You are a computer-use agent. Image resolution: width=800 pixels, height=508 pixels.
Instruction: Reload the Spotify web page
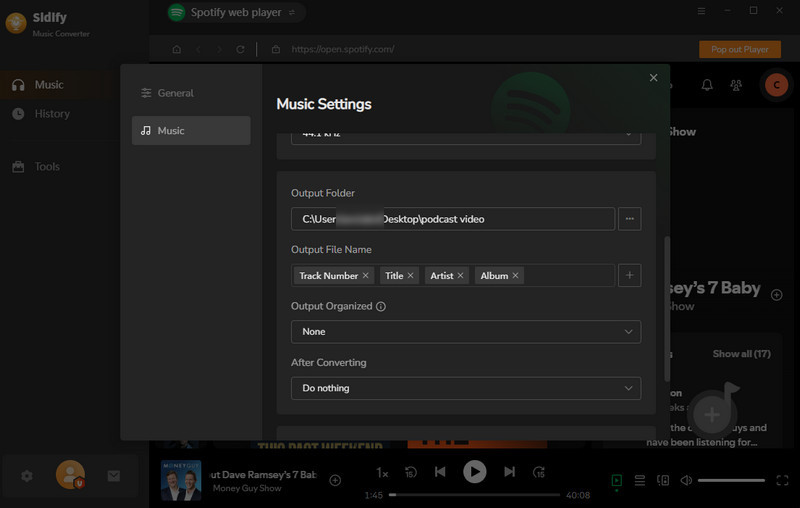coord(240,49)
